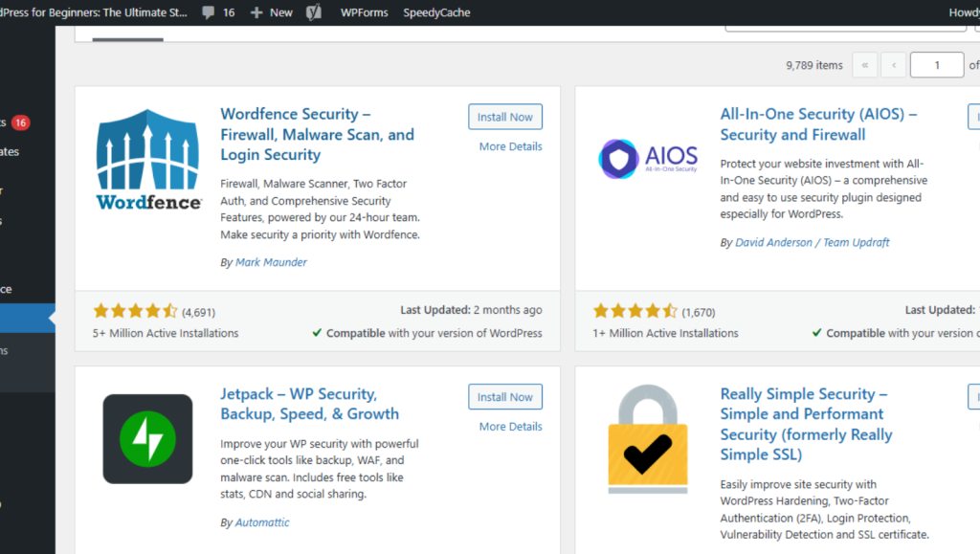This screenshot has height=554, width=980.
Task: Click the green compatibility checkmark on Wordfence card
Action: [x=318, y=333]
